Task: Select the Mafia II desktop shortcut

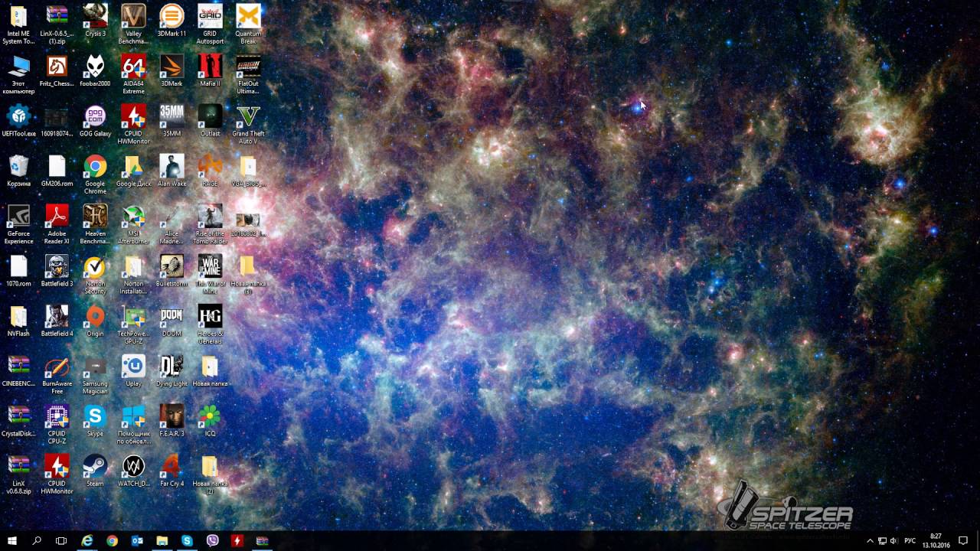Action: coord(210,71)
